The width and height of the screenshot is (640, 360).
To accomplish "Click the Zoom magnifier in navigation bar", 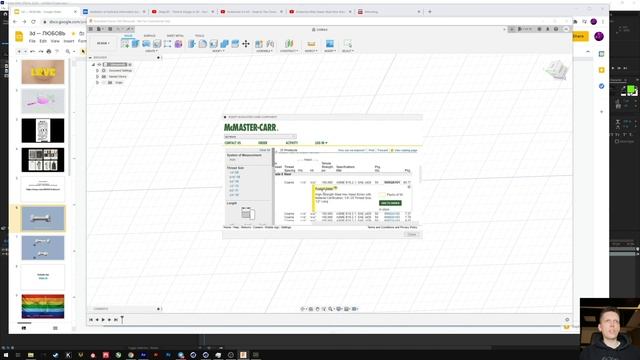I will (x=331, y=309).
